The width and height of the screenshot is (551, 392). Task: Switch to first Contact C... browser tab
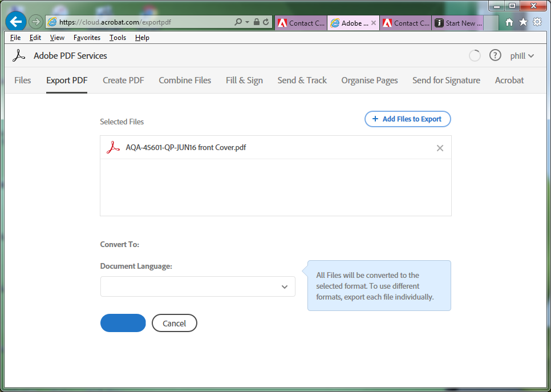pos(301,23)
